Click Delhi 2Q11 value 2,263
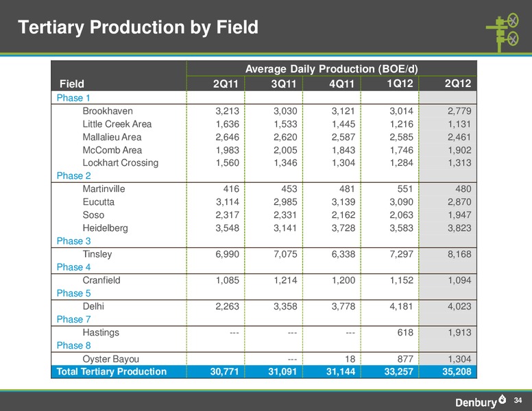 tap(228, 306)
